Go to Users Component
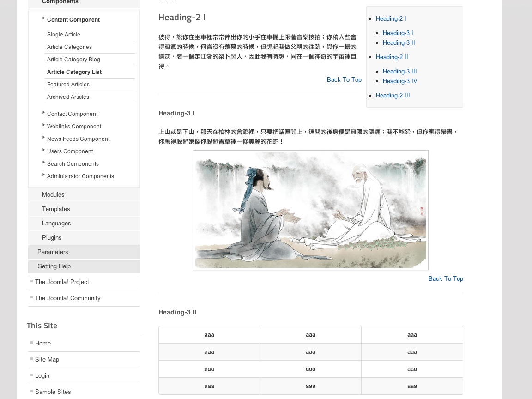The width and height of the screenshot is (532, 399). [70, 151]
